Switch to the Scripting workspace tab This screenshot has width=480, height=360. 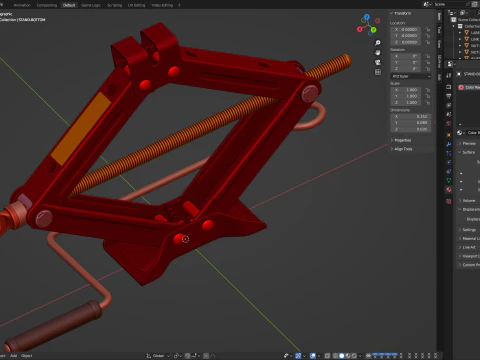pos(114,5)
